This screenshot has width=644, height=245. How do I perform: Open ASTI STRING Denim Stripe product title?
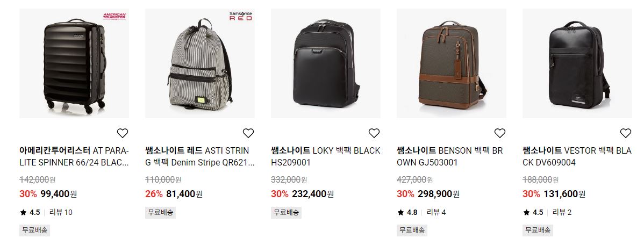(x=200, y=157)
